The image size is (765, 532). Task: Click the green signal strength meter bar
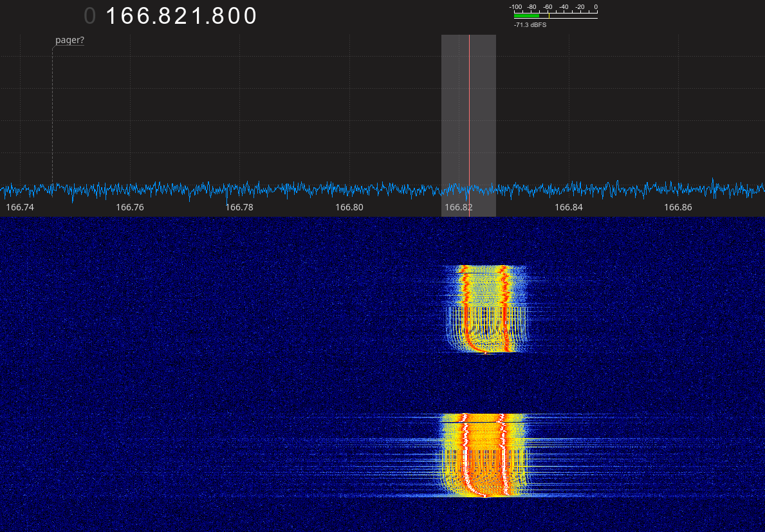click(x=526, y=15)
